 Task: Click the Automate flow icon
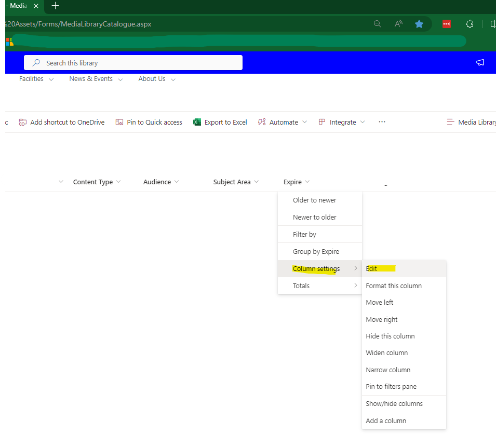262,122
